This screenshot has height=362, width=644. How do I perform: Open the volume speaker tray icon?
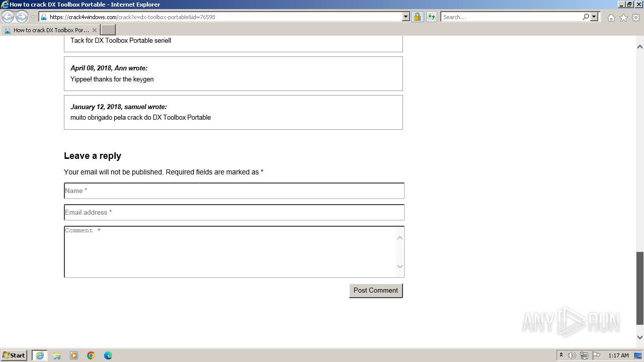click(x=572, y=355)
